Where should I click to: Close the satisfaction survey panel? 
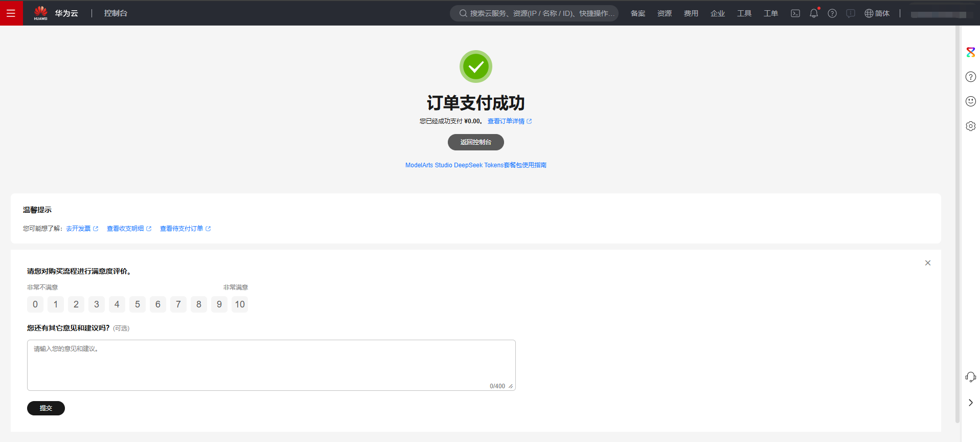[928, 263]
